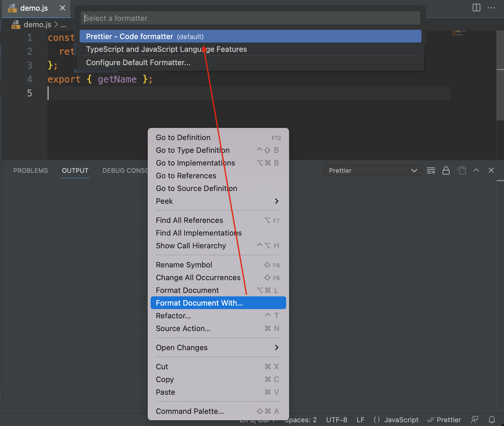
Task: Switch to the DEBUG CONSOLE tab
Action: [125, 171]
